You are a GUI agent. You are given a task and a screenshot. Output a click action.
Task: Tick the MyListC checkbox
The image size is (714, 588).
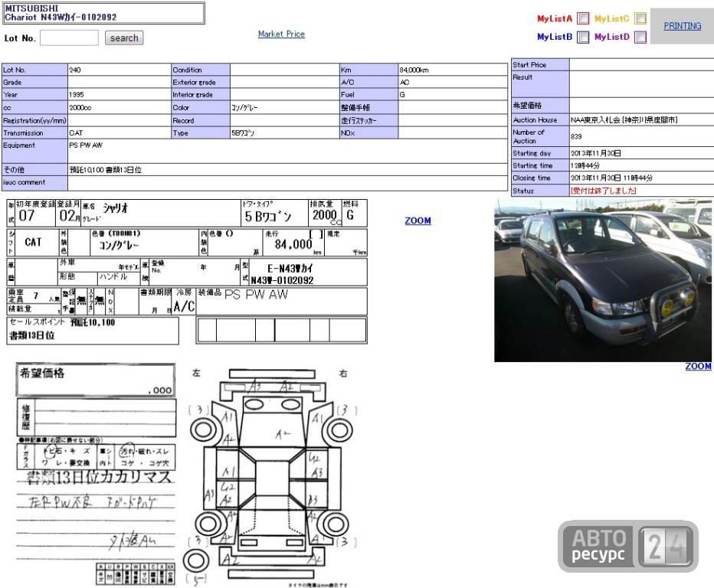[640, 18]
